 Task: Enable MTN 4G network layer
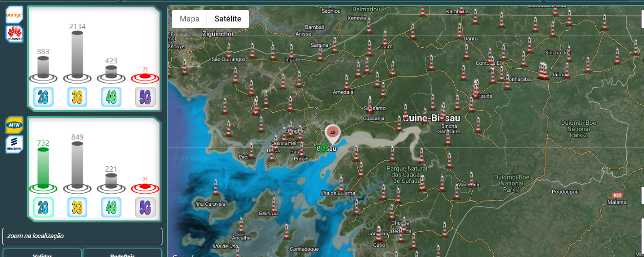[x=111, y=207]
